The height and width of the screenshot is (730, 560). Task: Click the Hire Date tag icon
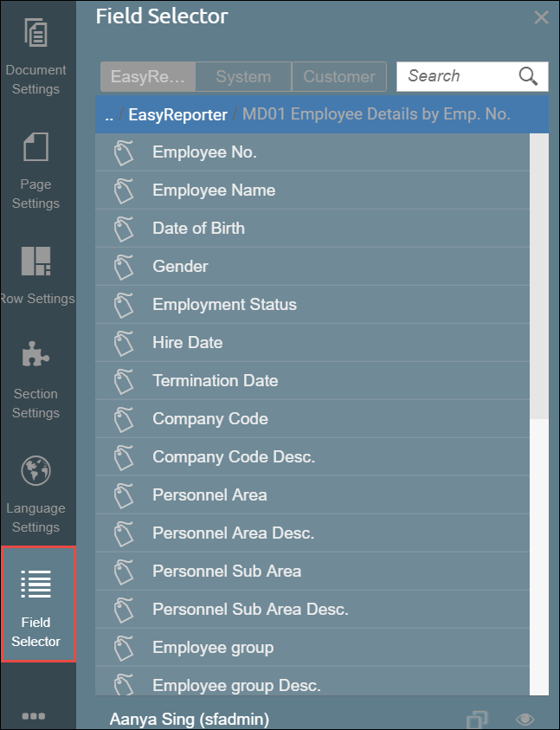125,343
